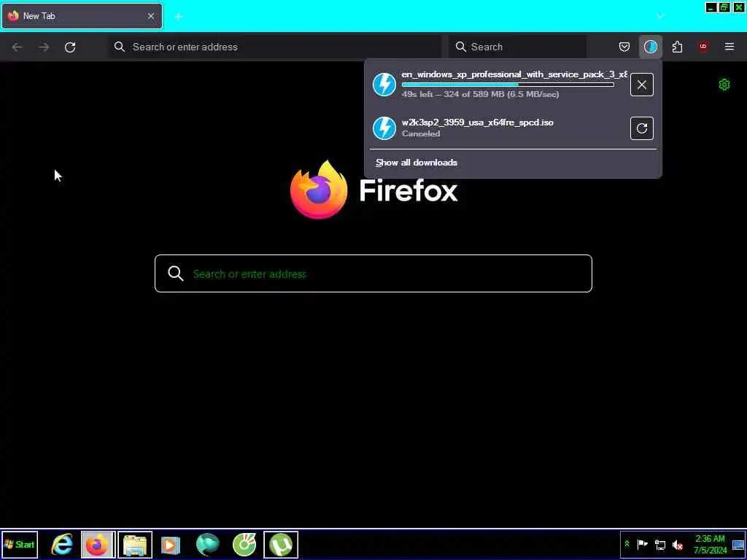Viewport: 747px width, 560px height.
Task: Click the download progress bar
Action: pyautogui.click(x=508, y=85)
